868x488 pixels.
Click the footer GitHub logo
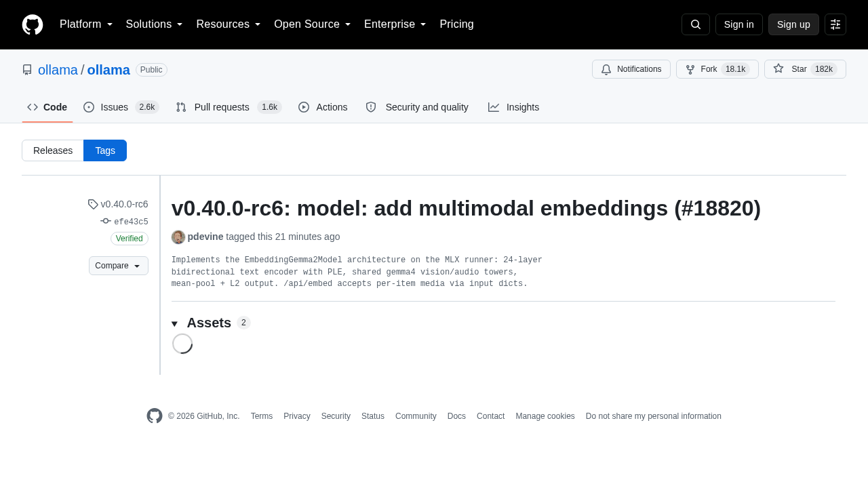tap(155, 416)
